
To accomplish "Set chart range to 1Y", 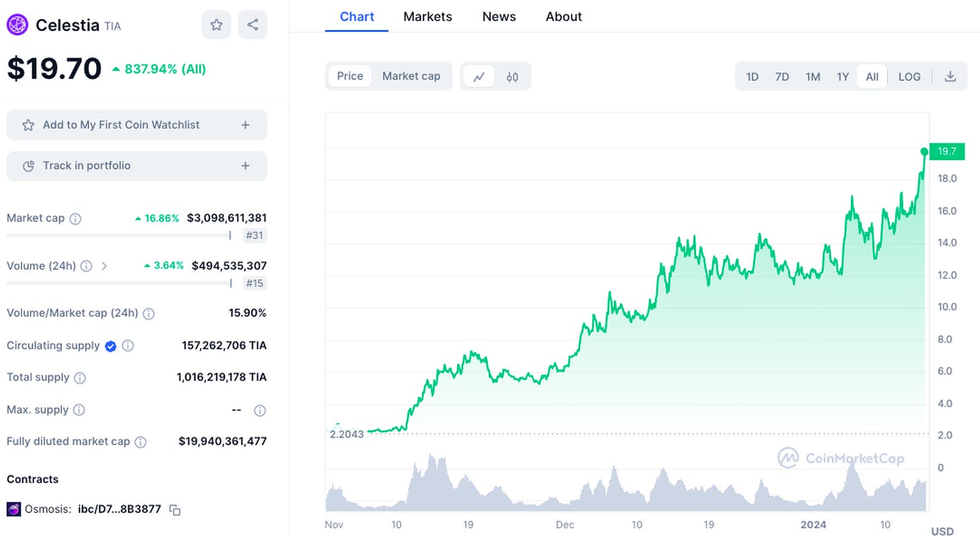I will [x=843, y=77].
